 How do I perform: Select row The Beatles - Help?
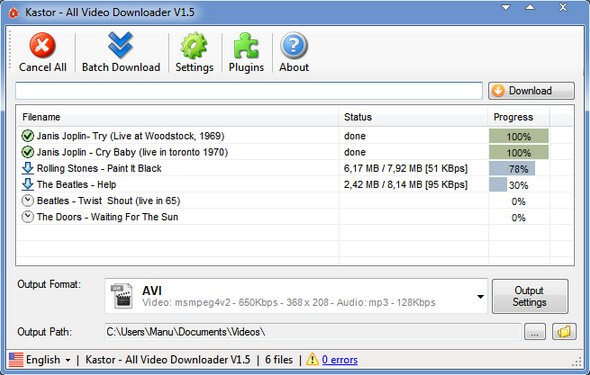tap(295, 184)
